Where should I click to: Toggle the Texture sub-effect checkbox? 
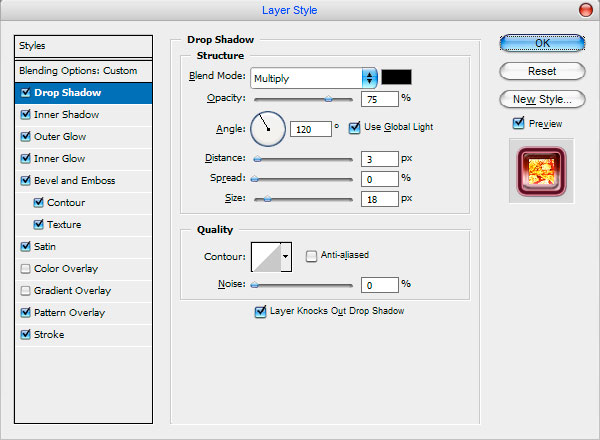(39, 225)
